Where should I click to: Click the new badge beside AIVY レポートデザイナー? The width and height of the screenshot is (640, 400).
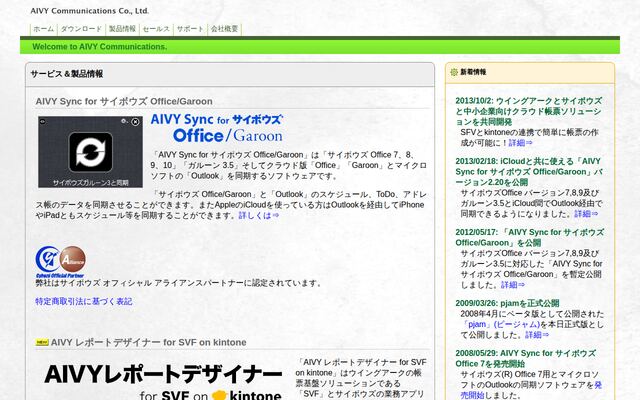point(42,342)
